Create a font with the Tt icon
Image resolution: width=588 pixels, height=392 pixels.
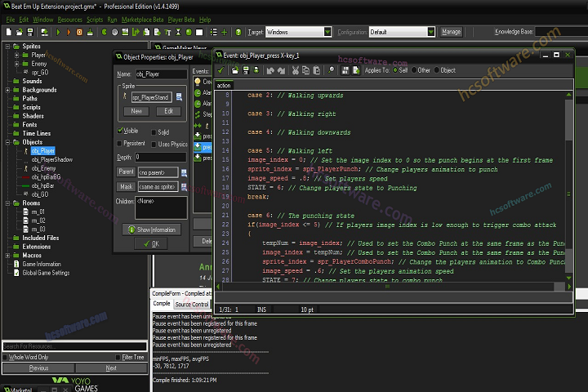tap(167, 33)
